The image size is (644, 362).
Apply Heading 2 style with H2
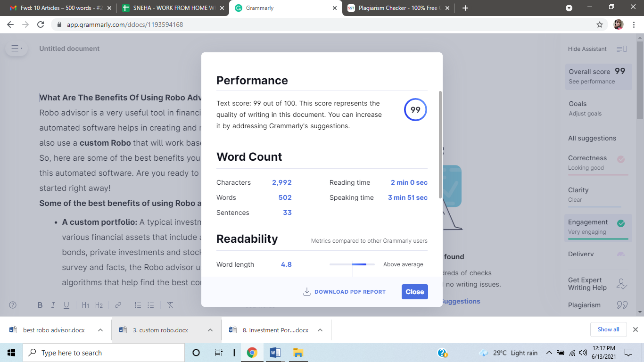click(x=99, y=305)
